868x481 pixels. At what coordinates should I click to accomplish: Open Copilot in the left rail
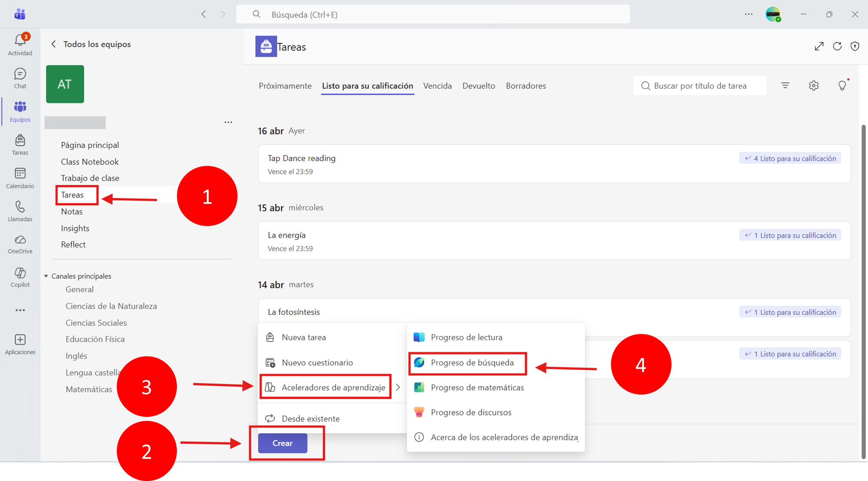pyautogui.click(x=20, y=277)
